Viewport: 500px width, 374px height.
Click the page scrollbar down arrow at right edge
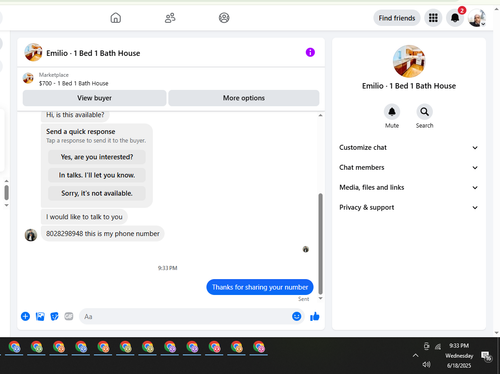[x=496, y=333]
